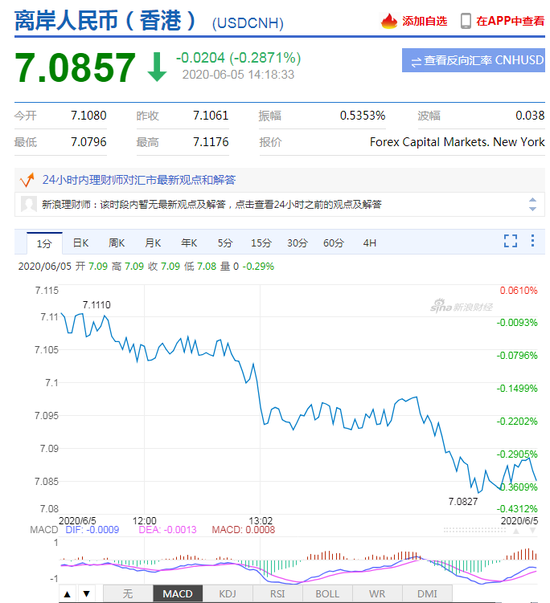The image size is (550, 603).
Task: Click the 在APP中查看 link
Action: [x=510, y=21]
